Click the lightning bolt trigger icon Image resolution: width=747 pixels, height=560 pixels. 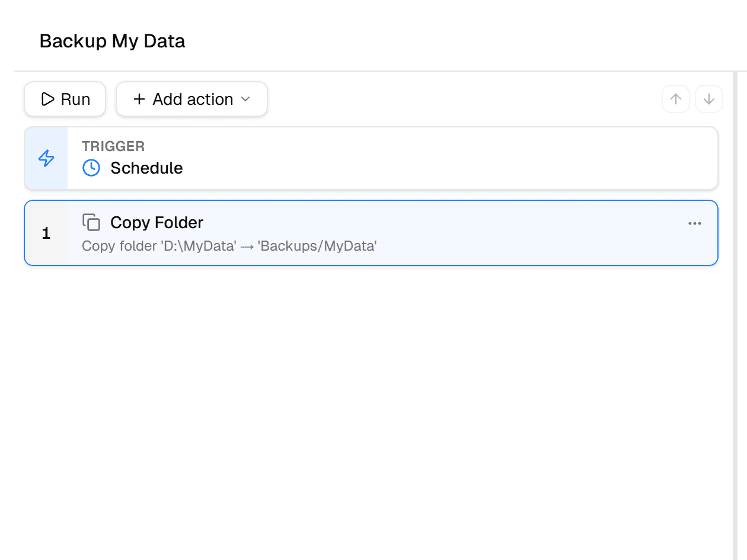[46, 158]
